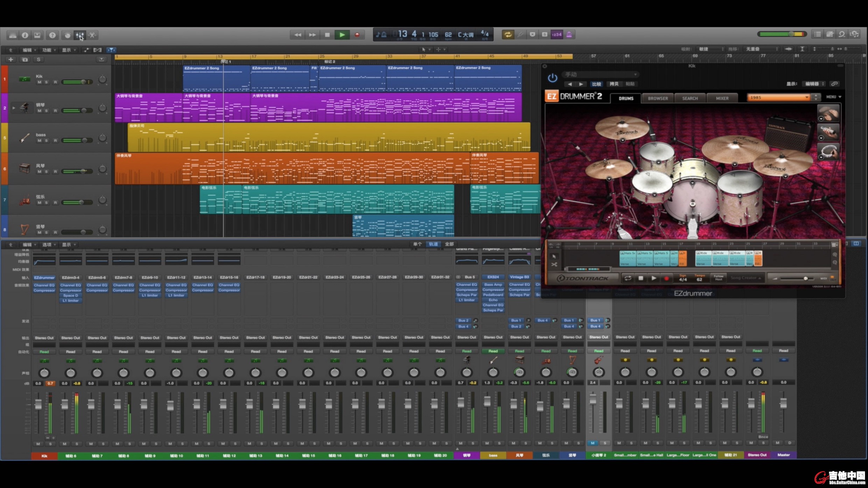This screenshot has height=488, width=868.
Task: Adjust the master volume slider in toolbar
Action: tap(782, 34)
